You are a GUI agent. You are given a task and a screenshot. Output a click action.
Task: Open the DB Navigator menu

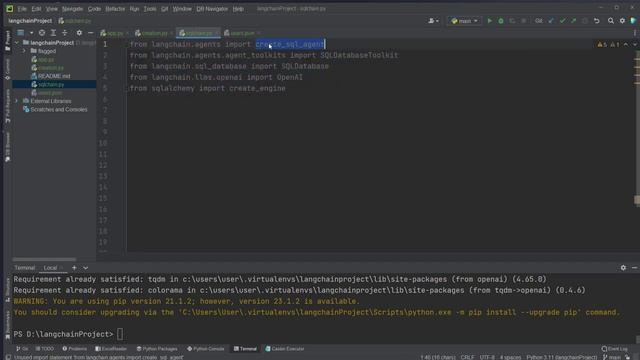tap(212, 9)
